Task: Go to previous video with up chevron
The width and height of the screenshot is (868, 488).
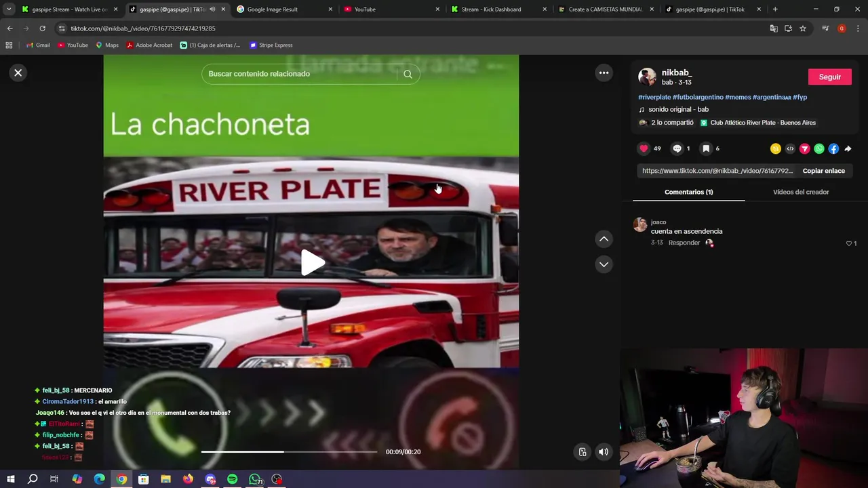Action: (x=604, y=239)
